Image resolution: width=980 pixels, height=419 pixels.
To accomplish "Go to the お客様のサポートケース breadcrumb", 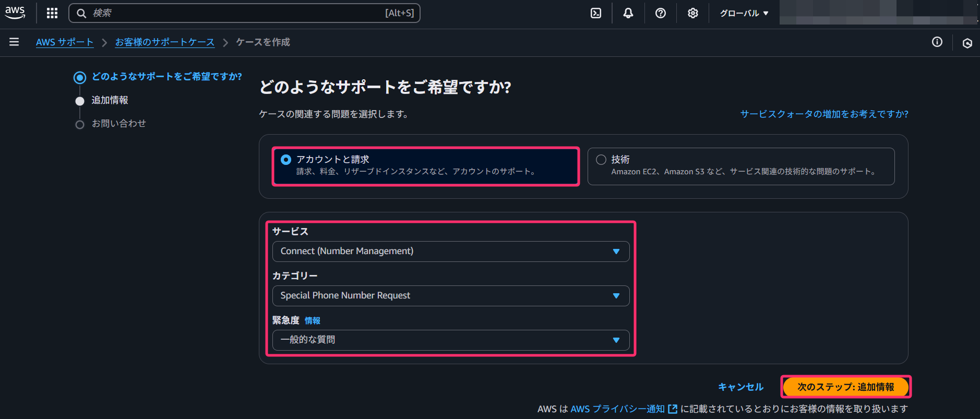I will 165,42.
